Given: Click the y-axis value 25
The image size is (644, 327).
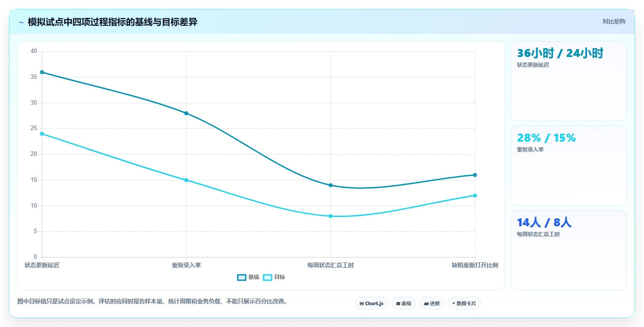Looking at the screenshot, I should click(34, 128).
